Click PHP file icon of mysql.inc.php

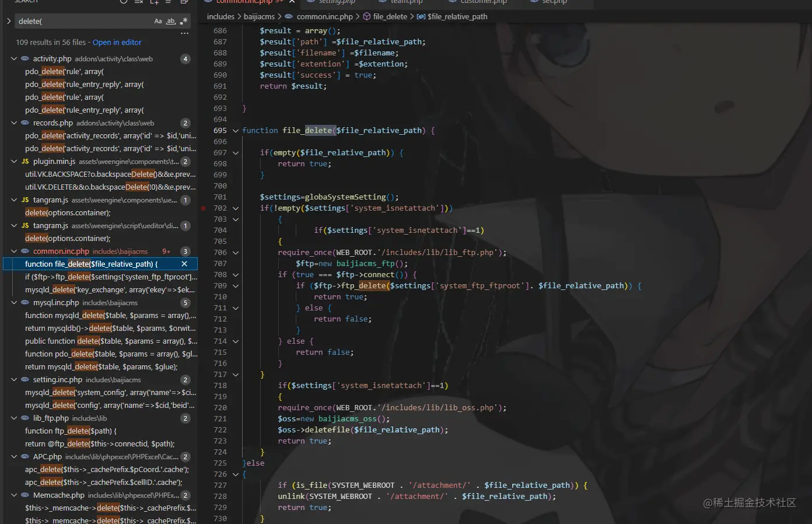tap(25, 303)
